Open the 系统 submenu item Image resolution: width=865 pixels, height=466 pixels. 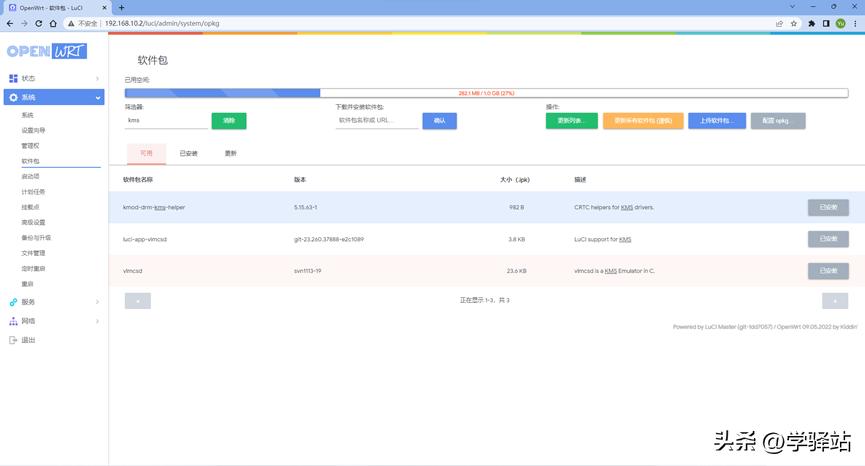tap(28, 115)
